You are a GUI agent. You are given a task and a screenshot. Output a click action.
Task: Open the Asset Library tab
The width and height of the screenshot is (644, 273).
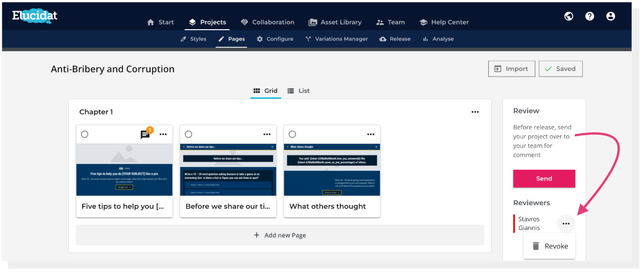click(x=335, y=22)
